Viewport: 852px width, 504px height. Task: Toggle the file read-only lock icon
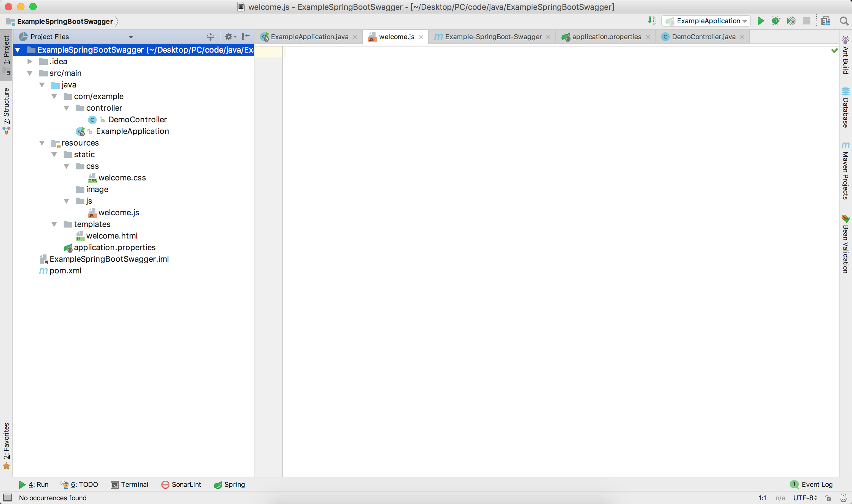pyautogui.click(x=828, y=498)
